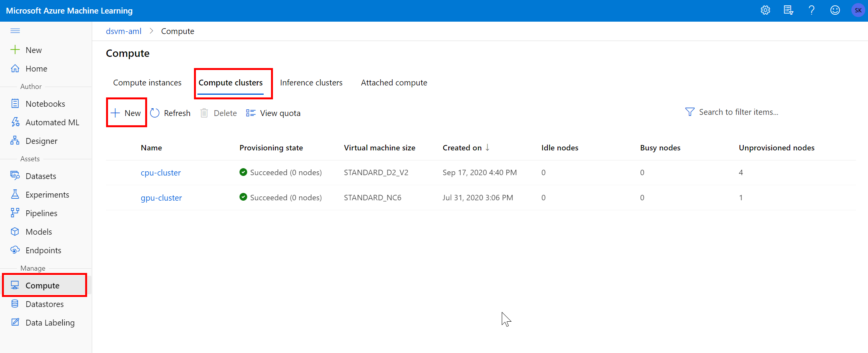Open the feedback smiley icon
The width and height of the screenshot is (868, 353).
(835, 10)
